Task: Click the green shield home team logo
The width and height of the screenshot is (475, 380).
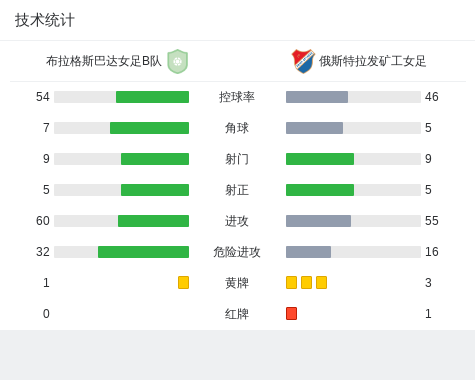Action: [x=178, y=61]
